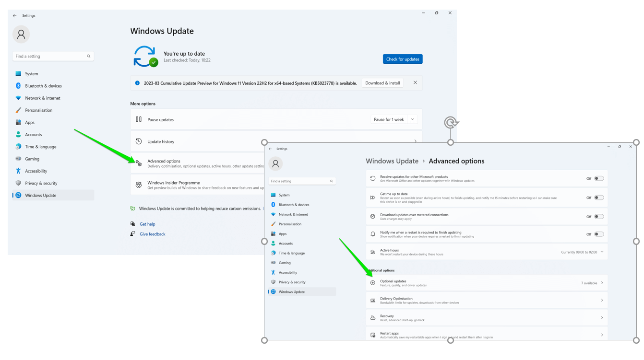Click the back arrow in the rear Settings window
Viewport: 644px width, 360px height.
14,16
